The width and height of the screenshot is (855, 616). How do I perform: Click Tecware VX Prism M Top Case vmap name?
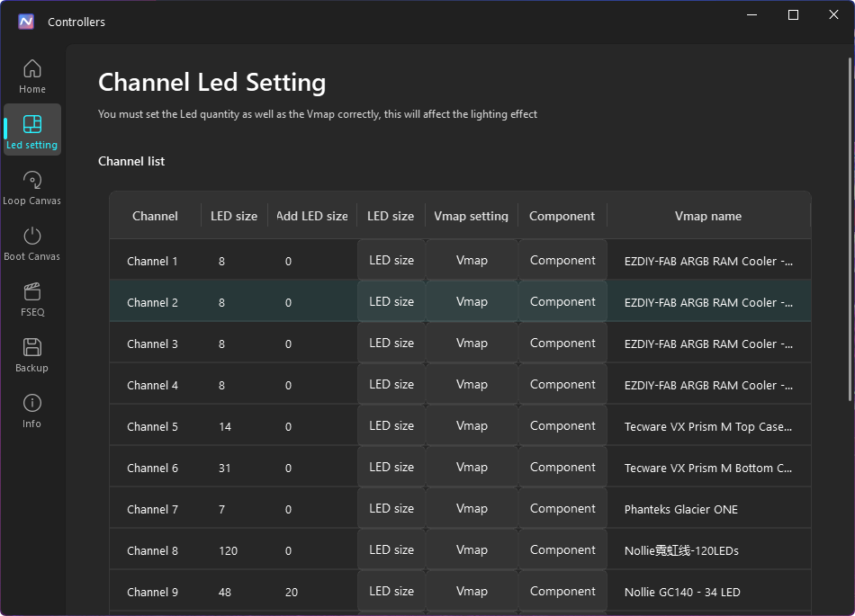tap(708, 427)
